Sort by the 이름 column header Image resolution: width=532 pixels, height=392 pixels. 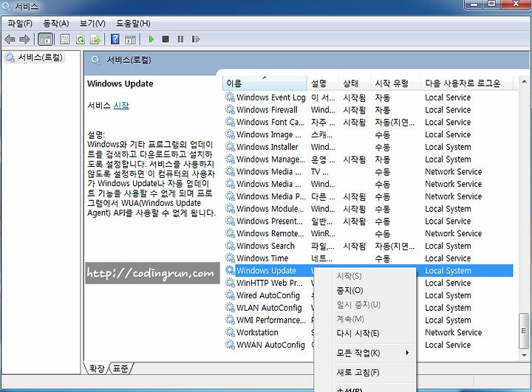(265, 83)
